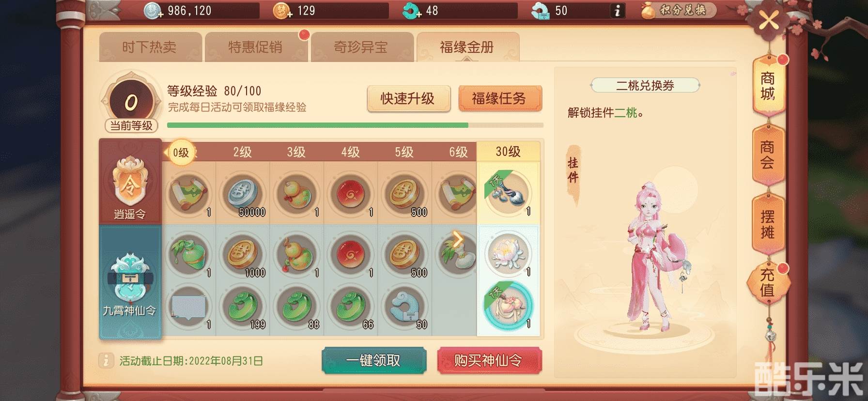The height and width of the screenshot is (401, 868).
Task: Select the 奇珍异宝 tab
Action: pos(361,47)
